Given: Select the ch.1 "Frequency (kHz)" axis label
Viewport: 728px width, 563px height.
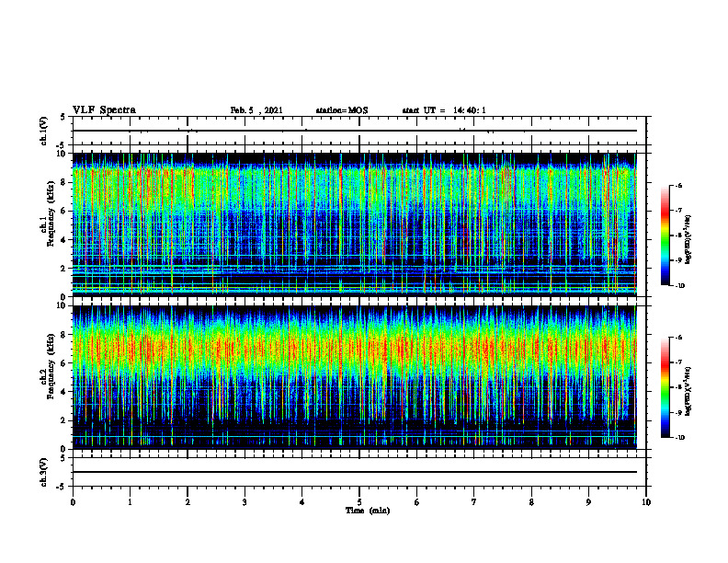Looking at the screenshot, I should [51, 214].
